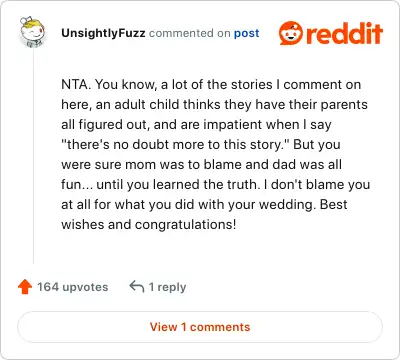400x360 pixels.
Task: Collapse the thread using the vertical line
Action: 33,155
